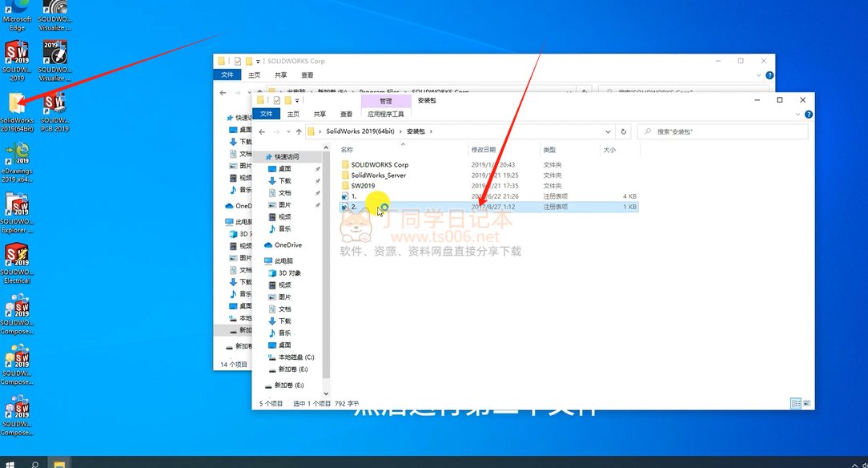Click navigation pane scrollbar down arrow
Viewport: 868px width, 468px height.
click(325, 393)
